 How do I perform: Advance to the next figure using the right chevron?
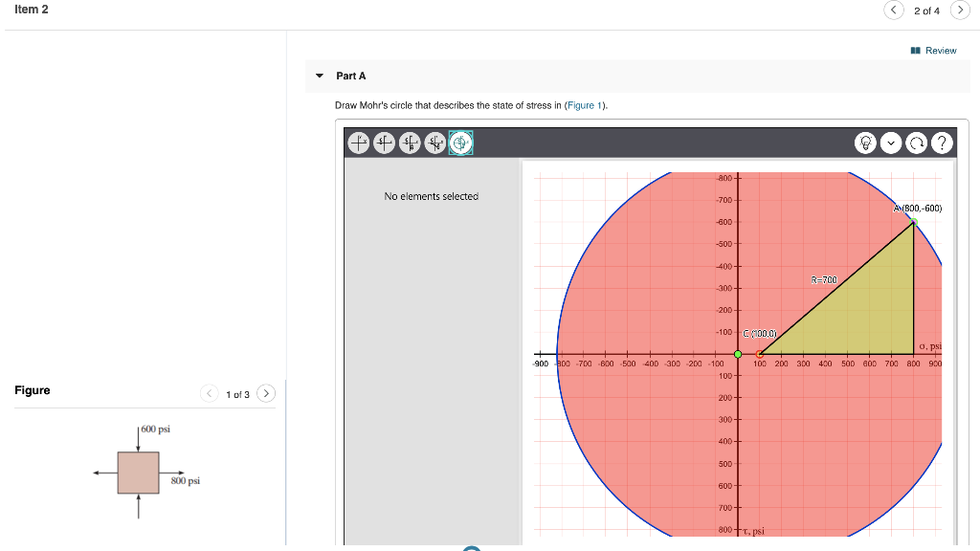click(266, 392)
